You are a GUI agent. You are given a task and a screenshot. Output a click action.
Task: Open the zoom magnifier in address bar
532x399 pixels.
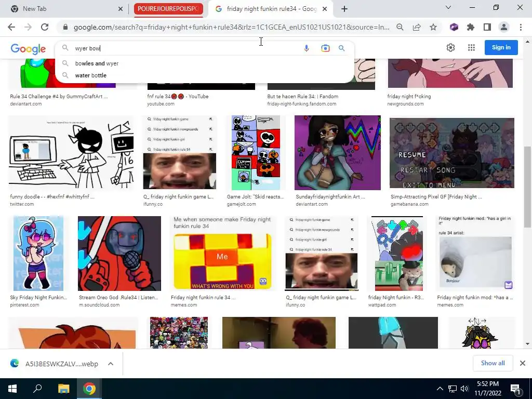pos(400,27)
